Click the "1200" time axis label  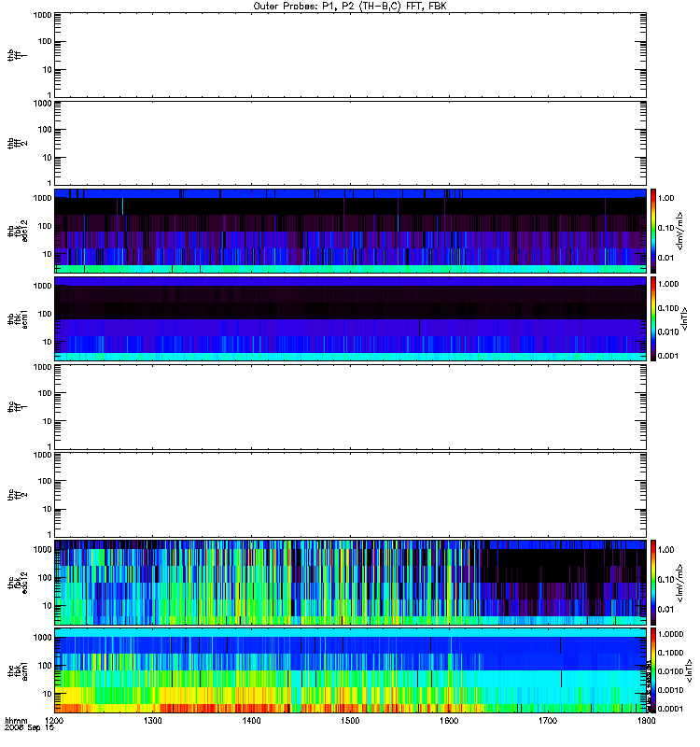[54, 721]
